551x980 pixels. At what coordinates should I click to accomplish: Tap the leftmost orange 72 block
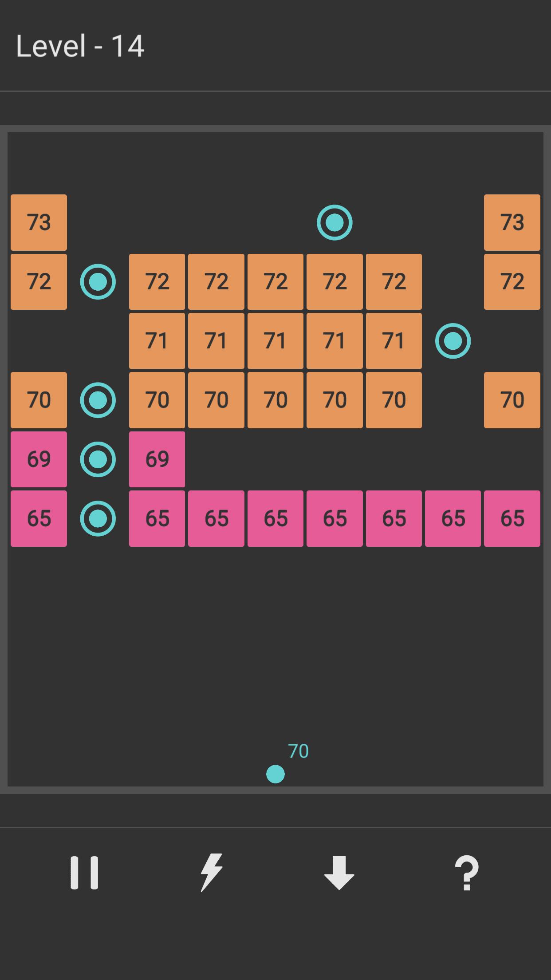[x=39, y=282]
